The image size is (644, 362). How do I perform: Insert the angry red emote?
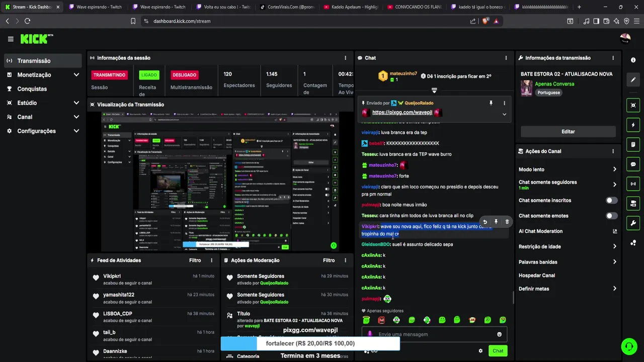click(381, 320)
